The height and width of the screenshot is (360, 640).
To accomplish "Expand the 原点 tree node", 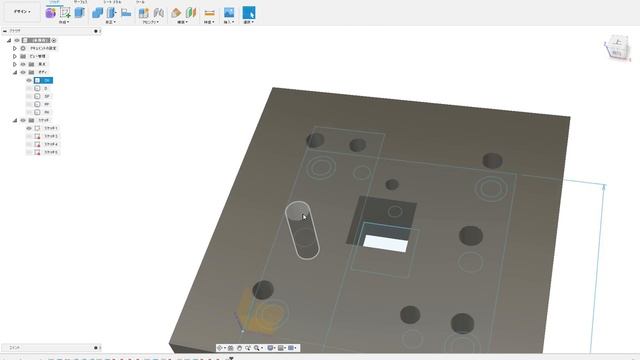I will tap(15, 64).
